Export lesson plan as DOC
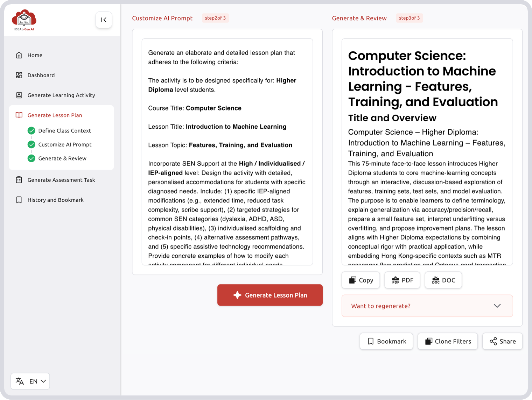Image resolution: width=532 pixels, height=400 pixels. click(443, 280)
